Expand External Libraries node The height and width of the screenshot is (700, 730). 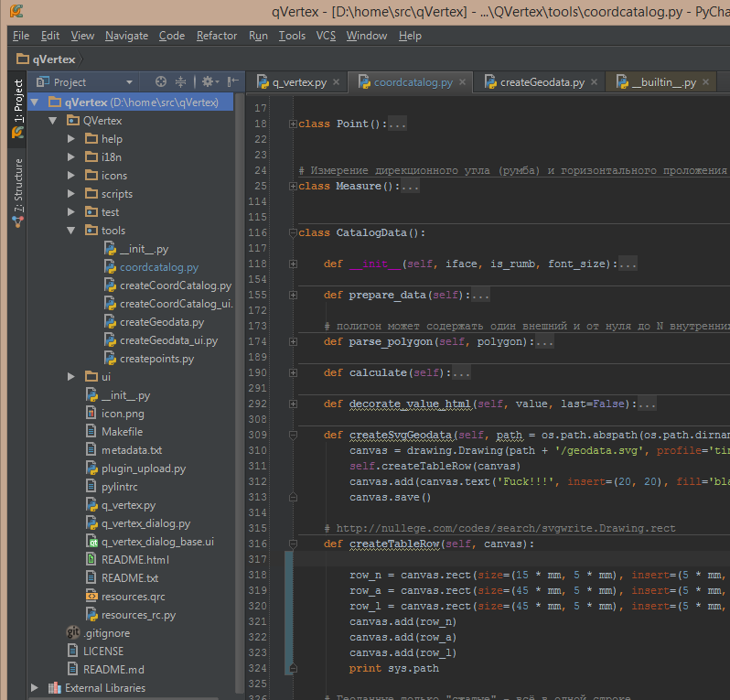point(35,688)
